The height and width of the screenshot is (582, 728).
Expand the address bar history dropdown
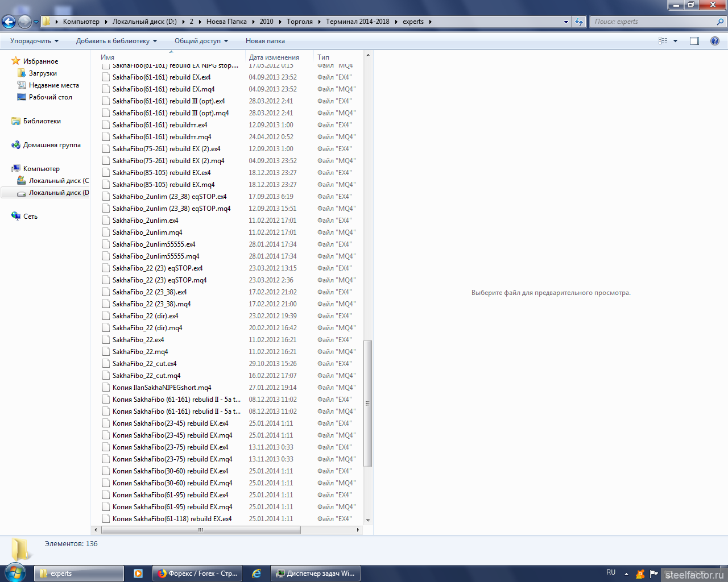pyautogui.click(x=566, y=22)
